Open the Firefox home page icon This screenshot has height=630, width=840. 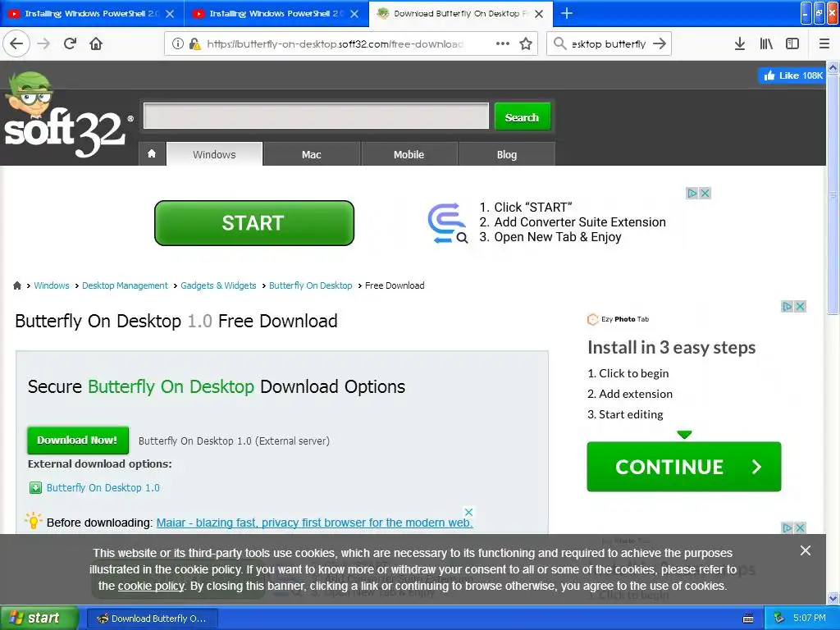pos(96,43)
